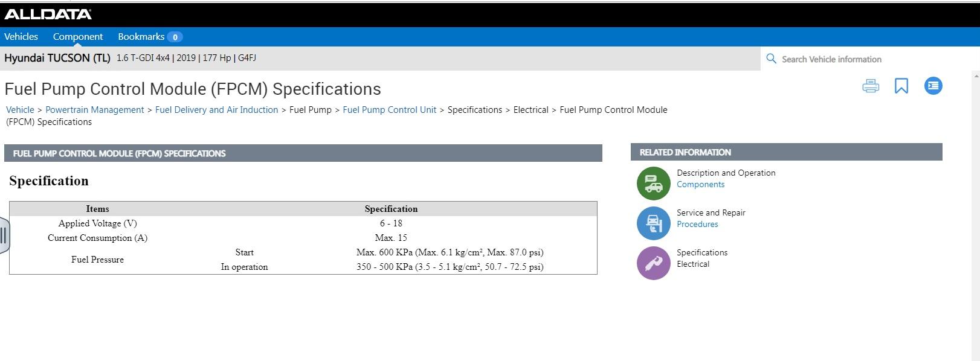This screenshot has height=361, width=980.
Task: Click the 'Specification' section heading
Action: pyautogui.click(x=49, y=181)
